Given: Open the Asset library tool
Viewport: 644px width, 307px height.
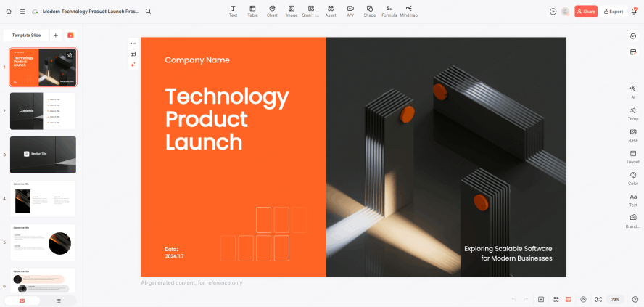Looking at the screenshot, I should (x=331, y=11).
